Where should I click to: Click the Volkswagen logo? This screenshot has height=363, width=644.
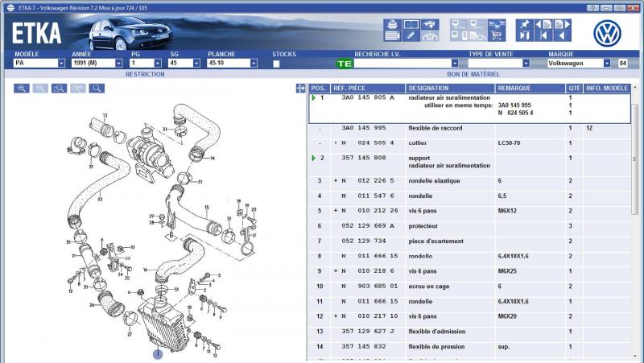607,33
